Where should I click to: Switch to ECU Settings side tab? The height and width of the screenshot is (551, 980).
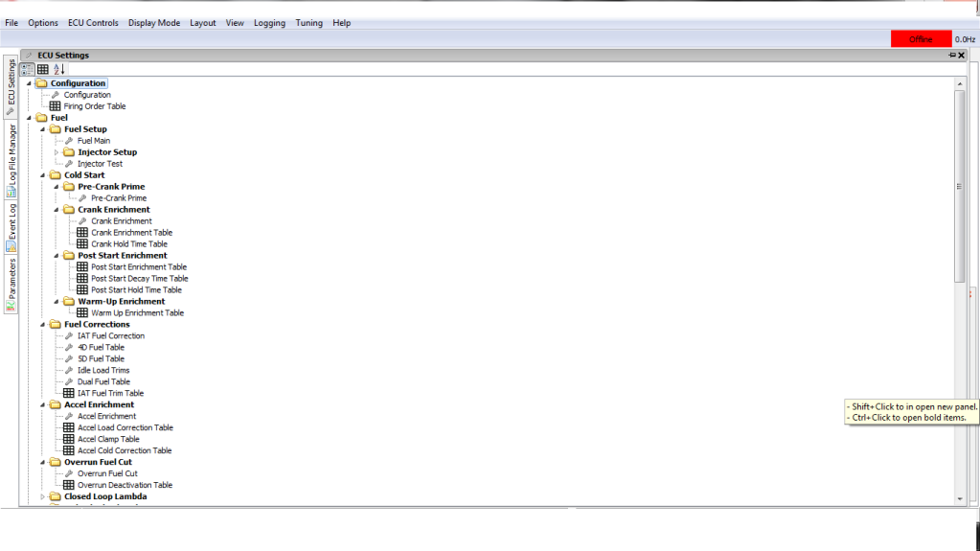click(11, 87)
